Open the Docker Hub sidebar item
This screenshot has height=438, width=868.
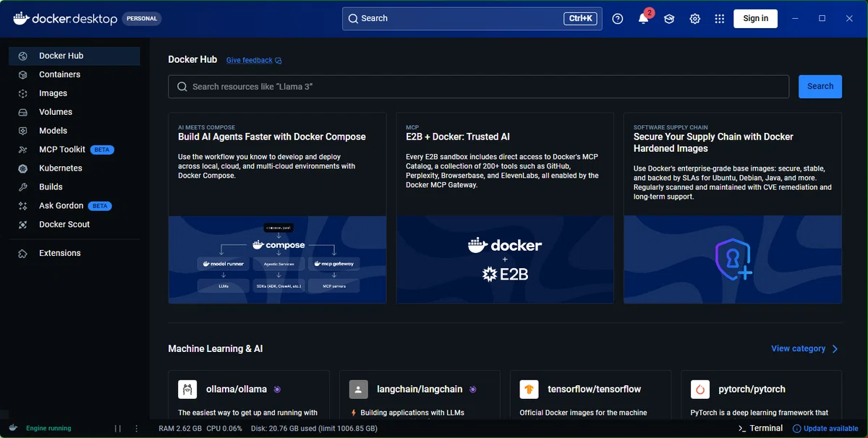[x=74, y=56]
